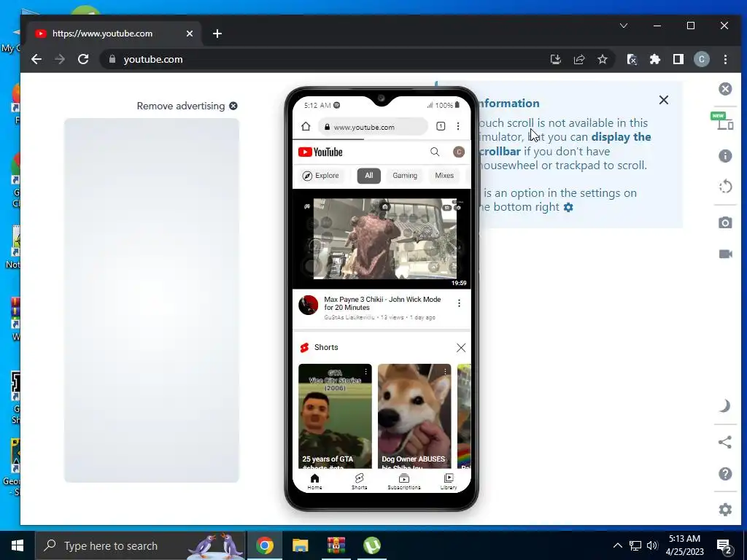Close the simulator using the top-right X icon
Screen dimensions: 747x560
(x=725, y=89)
